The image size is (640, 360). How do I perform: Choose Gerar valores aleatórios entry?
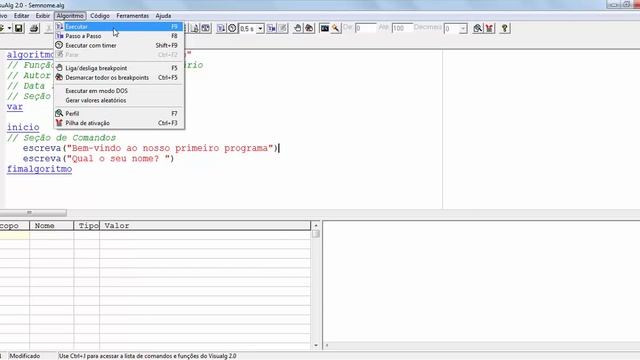point(119,100)
